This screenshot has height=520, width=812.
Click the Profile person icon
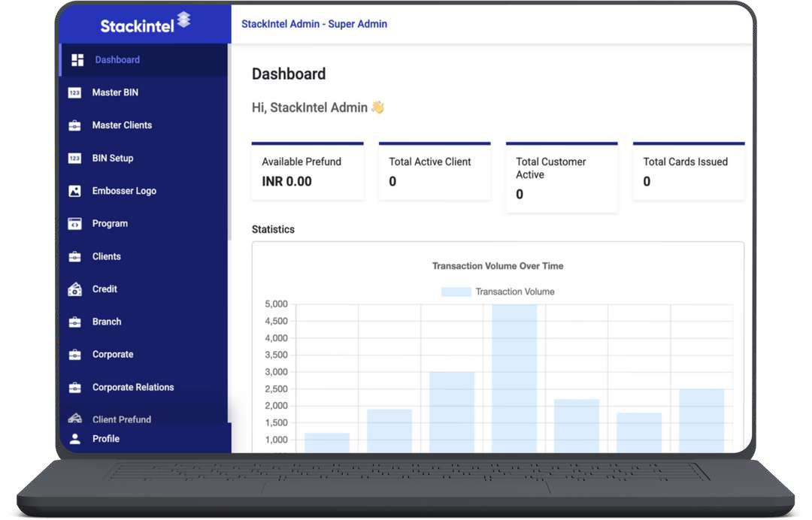coord(75,438)
